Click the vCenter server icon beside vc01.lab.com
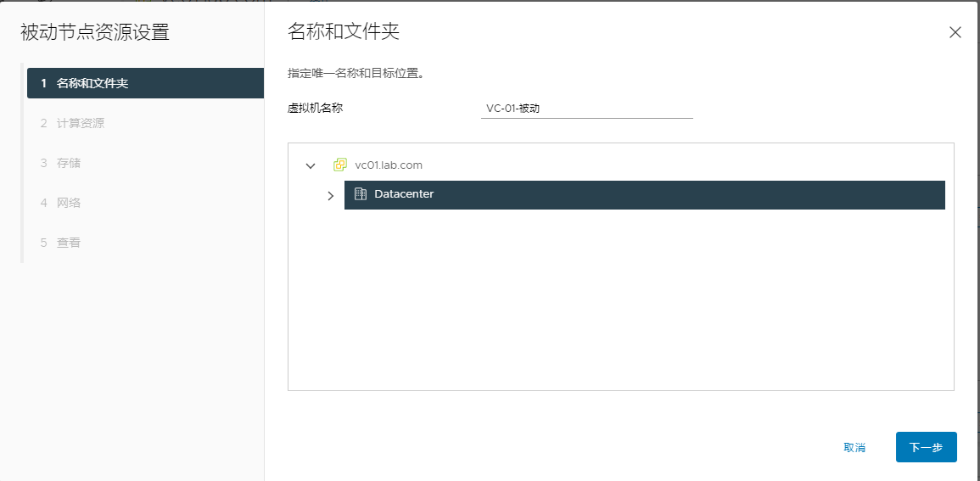Image resolution: width=980 pixels, height=481 pixels. tap(340, 165)
